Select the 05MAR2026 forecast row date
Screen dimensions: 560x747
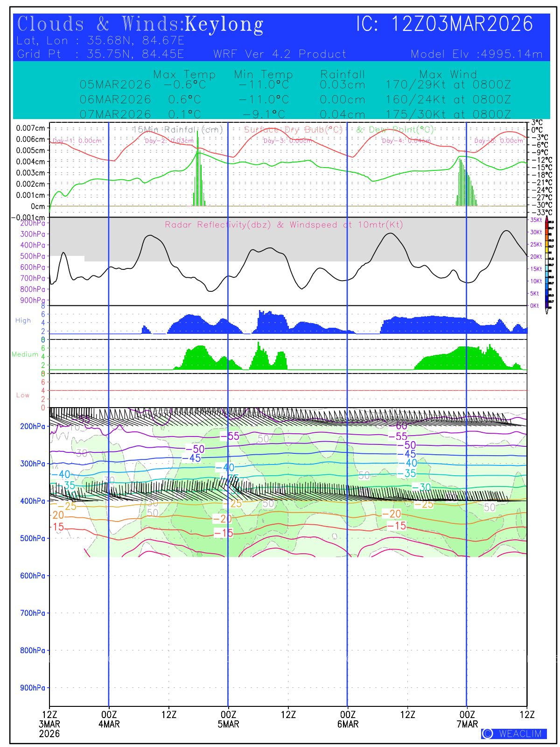point(115,85)
